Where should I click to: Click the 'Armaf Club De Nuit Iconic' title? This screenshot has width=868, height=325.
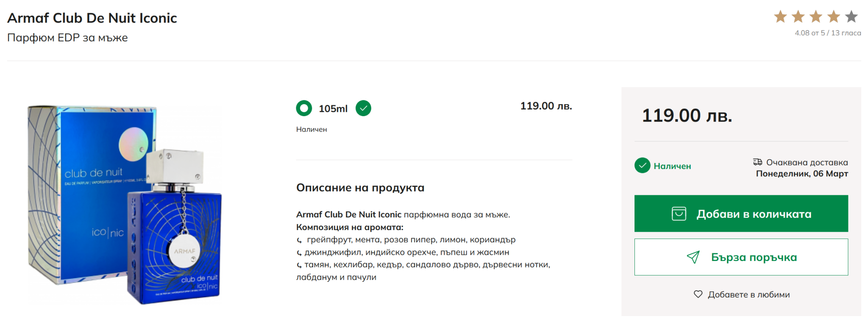(x=92, y=18)
